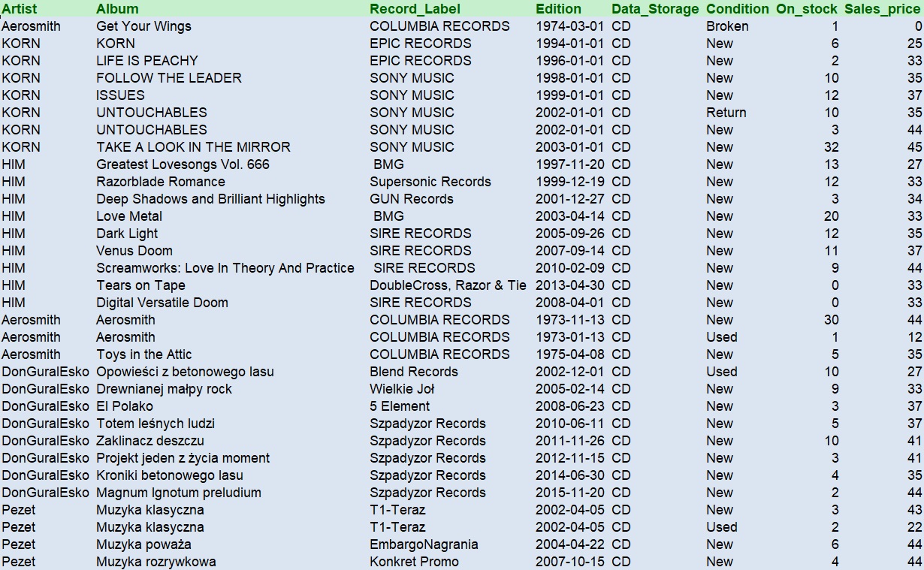Click the Artist column header
The height and width of the screenshot is (570, 924).
(20, 9)
